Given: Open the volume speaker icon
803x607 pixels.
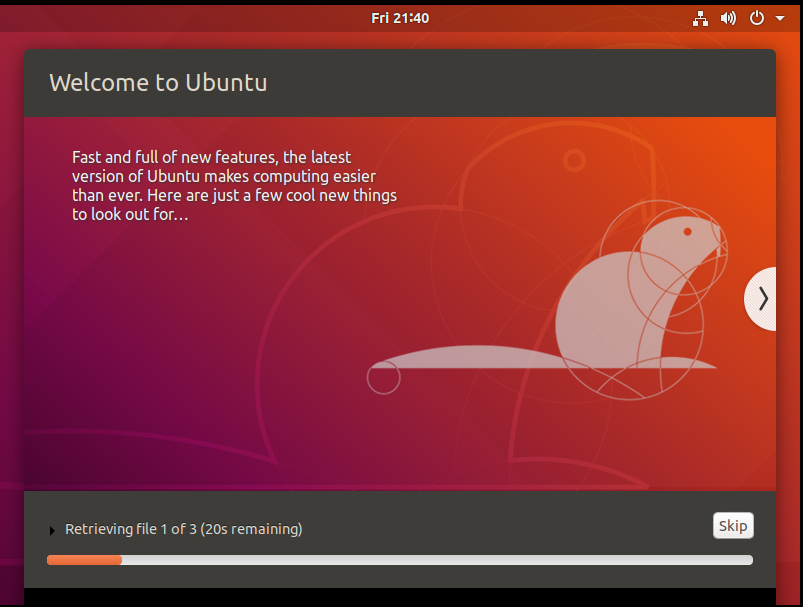Looking at the screenshot, I should [x=728, y=18].
